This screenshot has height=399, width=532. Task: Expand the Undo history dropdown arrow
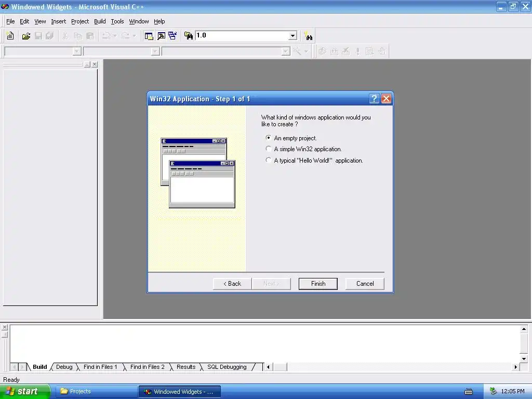(115, 36)
